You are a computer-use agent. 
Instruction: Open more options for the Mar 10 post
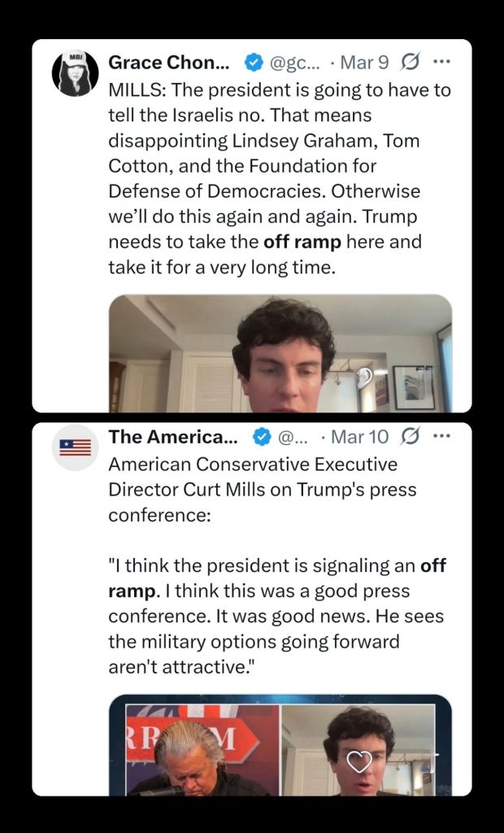(x=441, y=437)
